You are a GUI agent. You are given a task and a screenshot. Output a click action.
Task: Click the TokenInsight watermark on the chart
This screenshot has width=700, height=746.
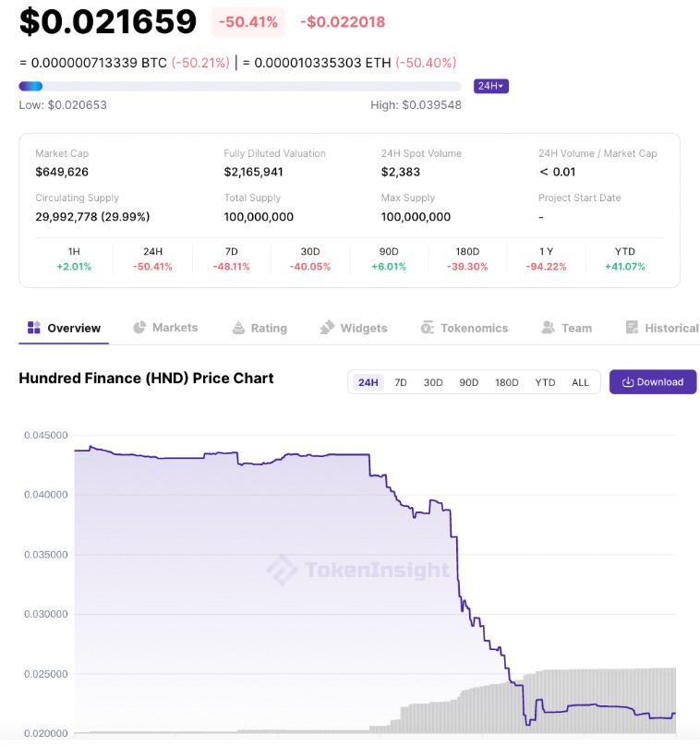pyautogui.click(x=358, y=571)
